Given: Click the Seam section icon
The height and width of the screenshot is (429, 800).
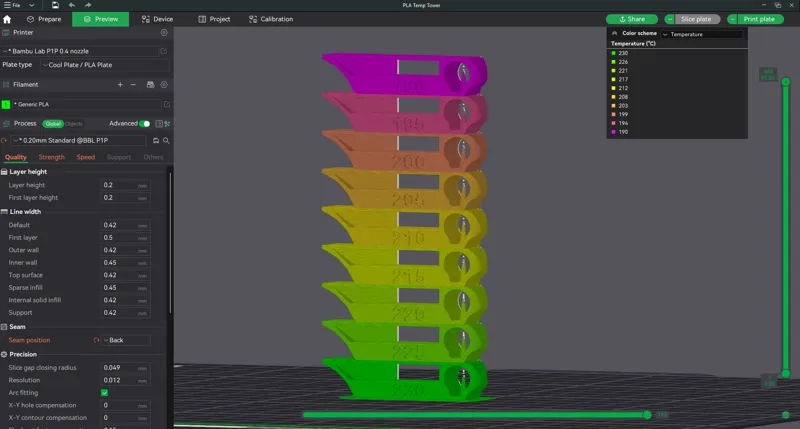Looking at the screenshot, I should pyautogui.click(x=4, y=327).
